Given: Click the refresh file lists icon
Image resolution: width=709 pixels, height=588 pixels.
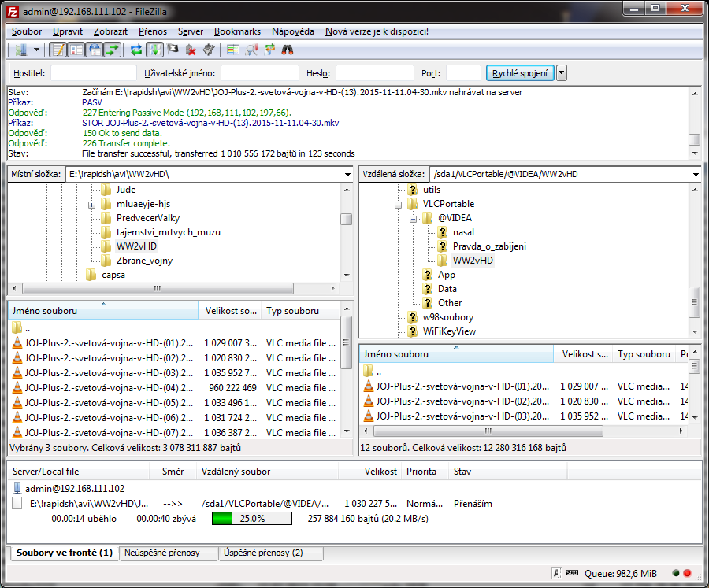Looking at the screenshot, I should click(136, 50).
